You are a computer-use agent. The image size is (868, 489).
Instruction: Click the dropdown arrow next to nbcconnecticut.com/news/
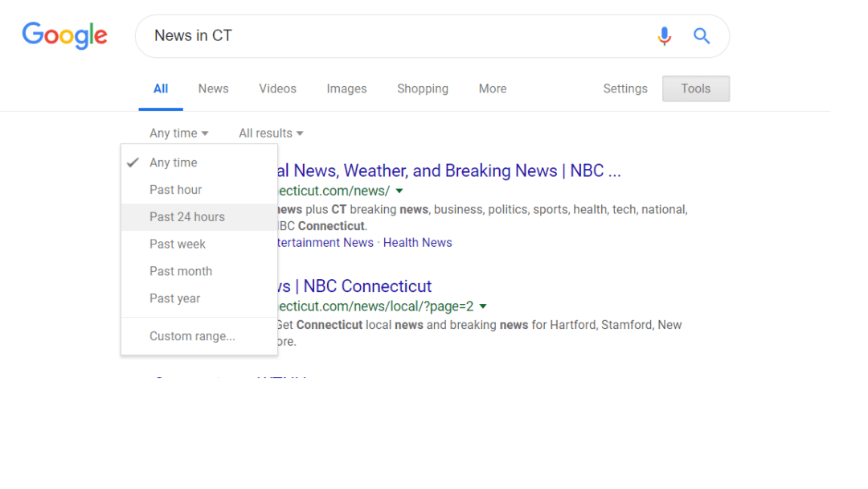click(x=399, y=191)
